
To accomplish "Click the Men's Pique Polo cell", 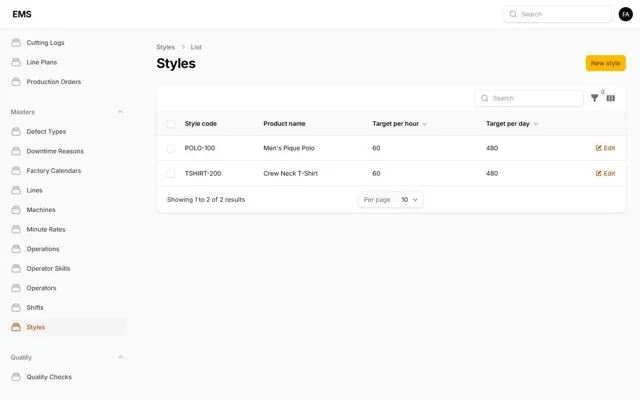I will [289, 148].
